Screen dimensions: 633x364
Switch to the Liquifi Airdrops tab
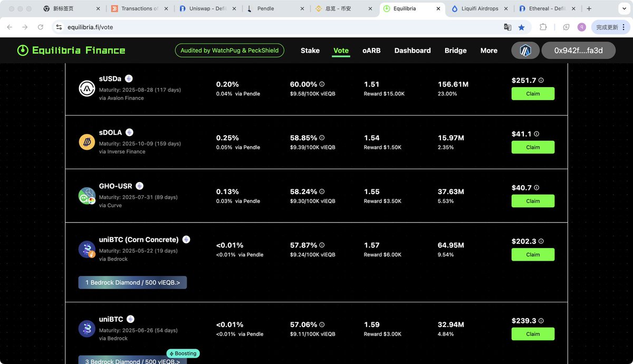click(x=480, y=9)
